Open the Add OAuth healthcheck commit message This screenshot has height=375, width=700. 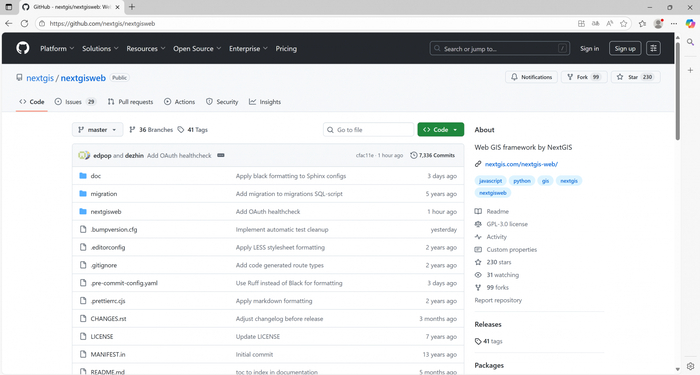pyautogui.click(x=179, y=155)
